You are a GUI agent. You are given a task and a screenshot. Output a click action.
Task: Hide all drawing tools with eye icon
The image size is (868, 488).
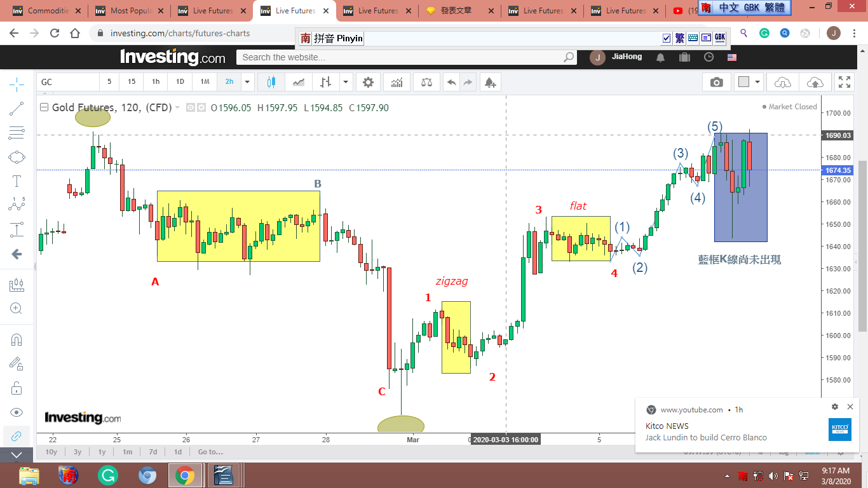17,412
